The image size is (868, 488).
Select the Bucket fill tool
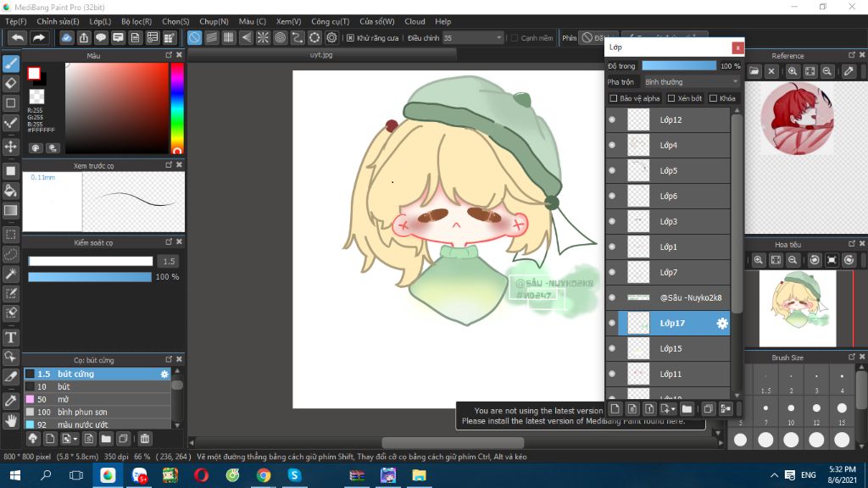coord(10,191)
